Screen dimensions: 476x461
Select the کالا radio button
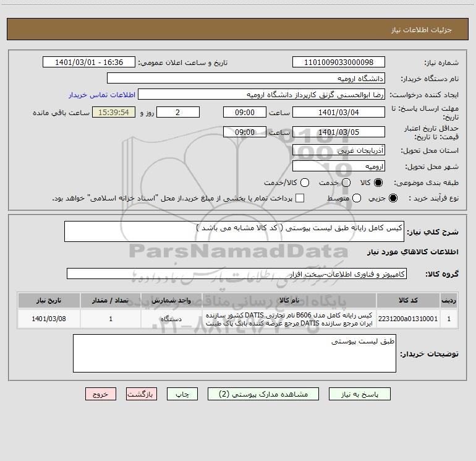coord(378,183)
